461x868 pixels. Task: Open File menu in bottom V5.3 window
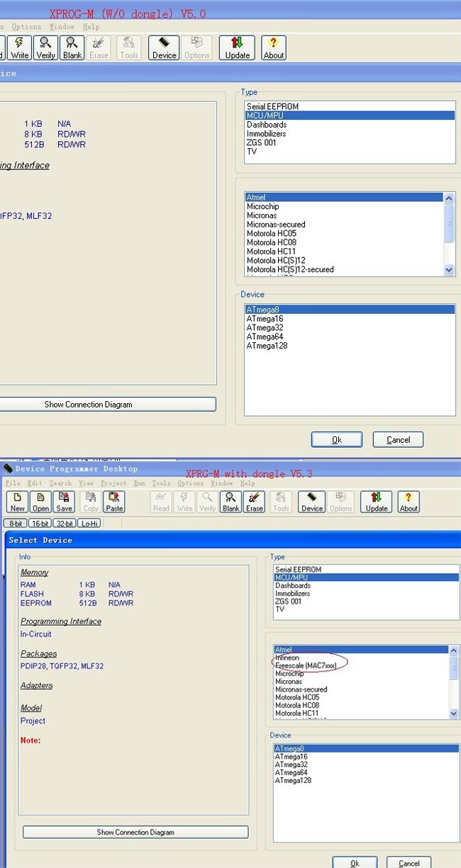(13, 483)
